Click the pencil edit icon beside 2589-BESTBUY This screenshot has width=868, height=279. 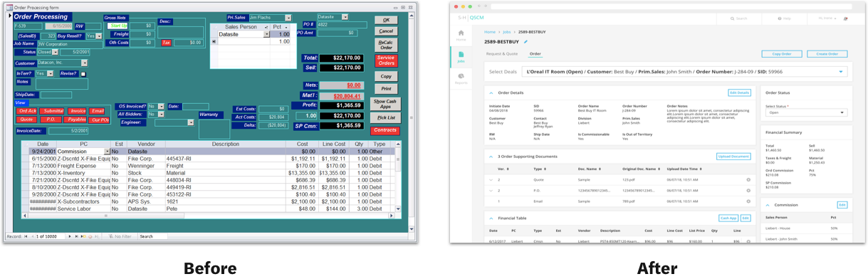[526, 42]
